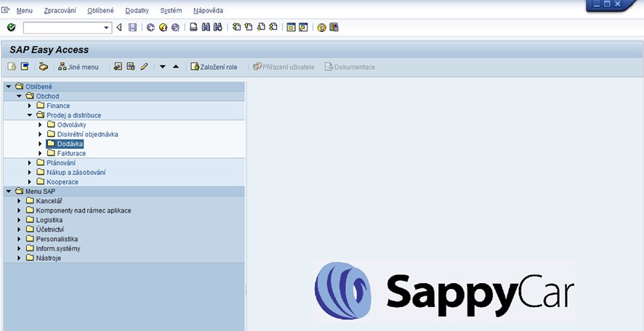Select the Diskrétní objednávka tree item
644x331 pixels.
click(87, 134)
